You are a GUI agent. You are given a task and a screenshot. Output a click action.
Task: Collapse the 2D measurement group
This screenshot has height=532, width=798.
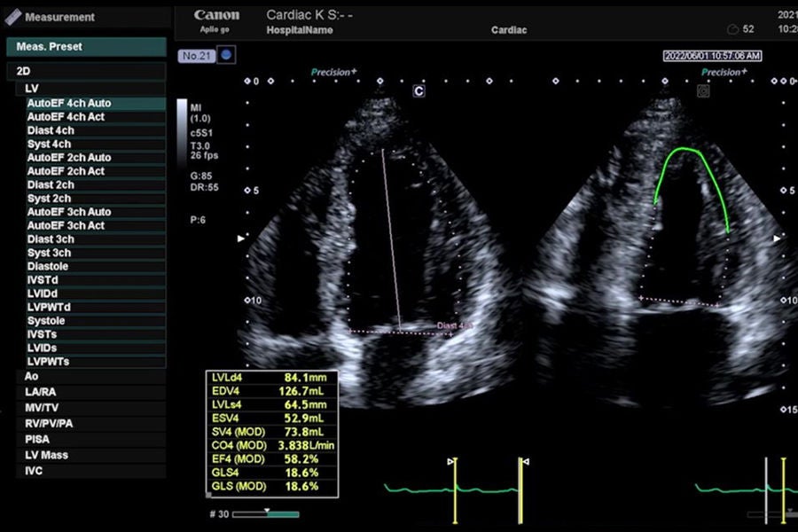coord(87,71)
